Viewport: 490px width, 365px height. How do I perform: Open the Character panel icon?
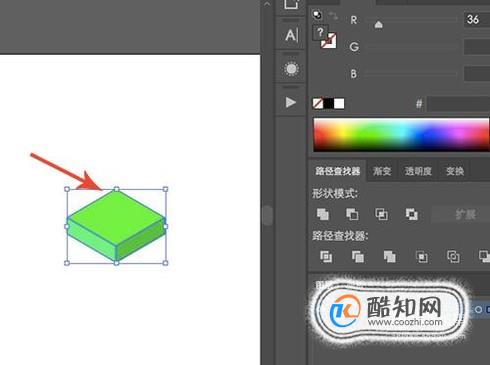[291, 35]
